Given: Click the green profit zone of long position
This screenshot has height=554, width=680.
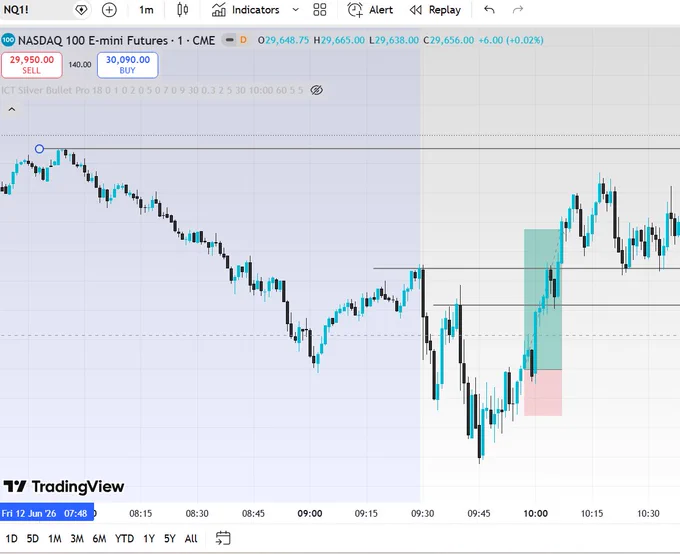Looking at the screenshot, I should (x=543, y=299).
